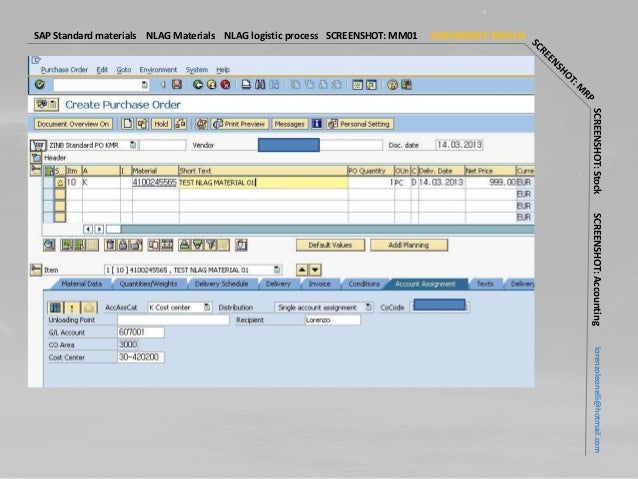
Task: Open the Goto menu
Action: pos(124,70)
